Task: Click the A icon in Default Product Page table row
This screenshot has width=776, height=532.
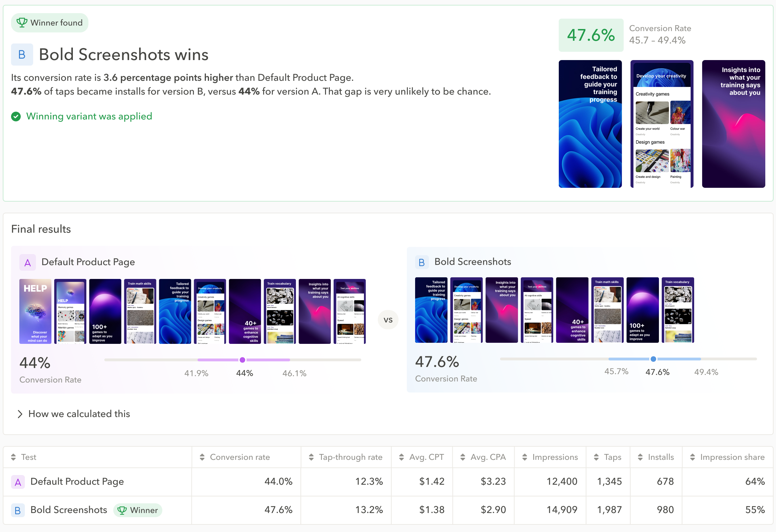Action: [18, 482]
